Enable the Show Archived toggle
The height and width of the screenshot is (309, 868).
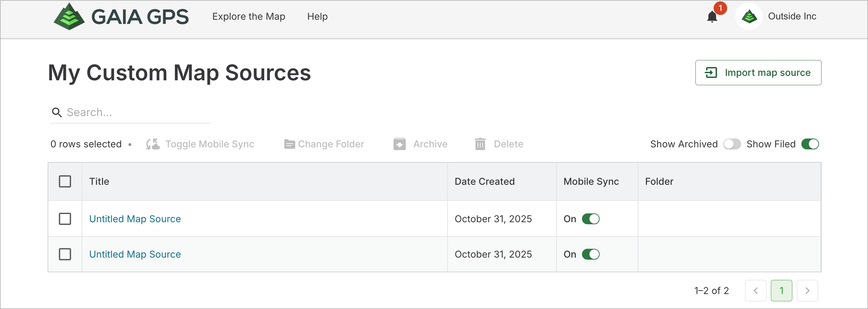tap(732, 144)
